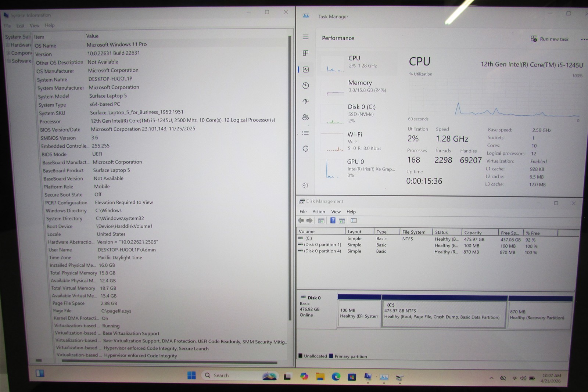588x392 pixels.
Task: Open Microsoft Store from the taskbar
Action: click(352, 377)
